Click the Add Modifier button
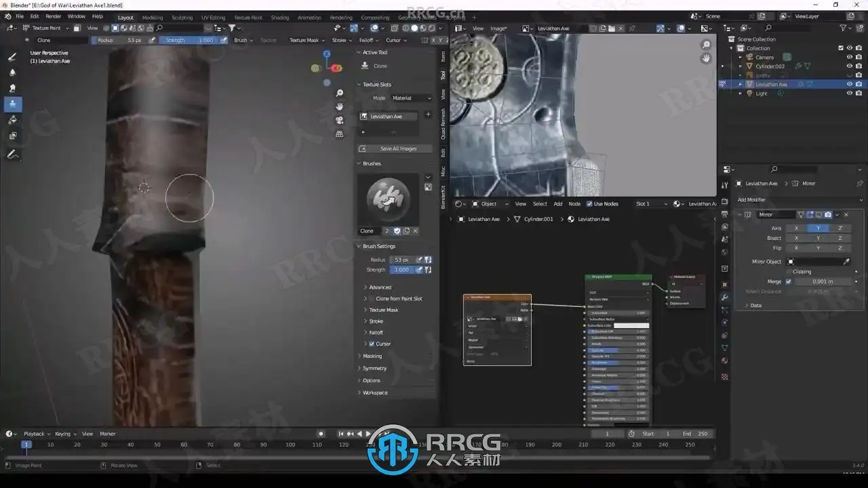Viewport: 868px width, 488px height. [751, 200]
